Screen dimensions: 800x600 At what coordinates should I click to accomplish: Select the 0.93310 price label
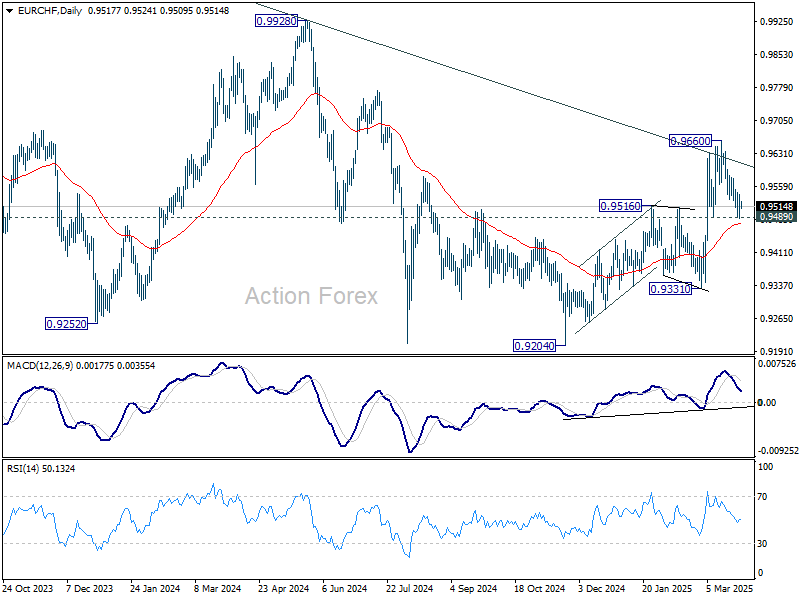(x=670, y=289)
